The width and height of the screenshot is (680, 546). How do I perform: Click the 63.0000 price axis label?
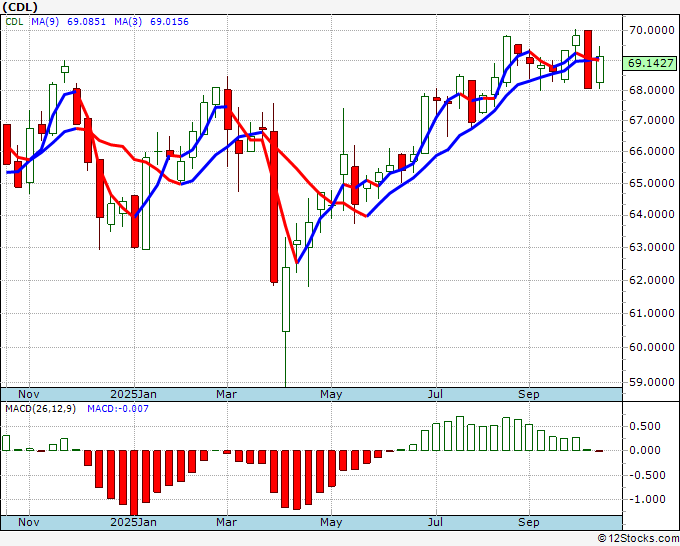tap(651, 248)
